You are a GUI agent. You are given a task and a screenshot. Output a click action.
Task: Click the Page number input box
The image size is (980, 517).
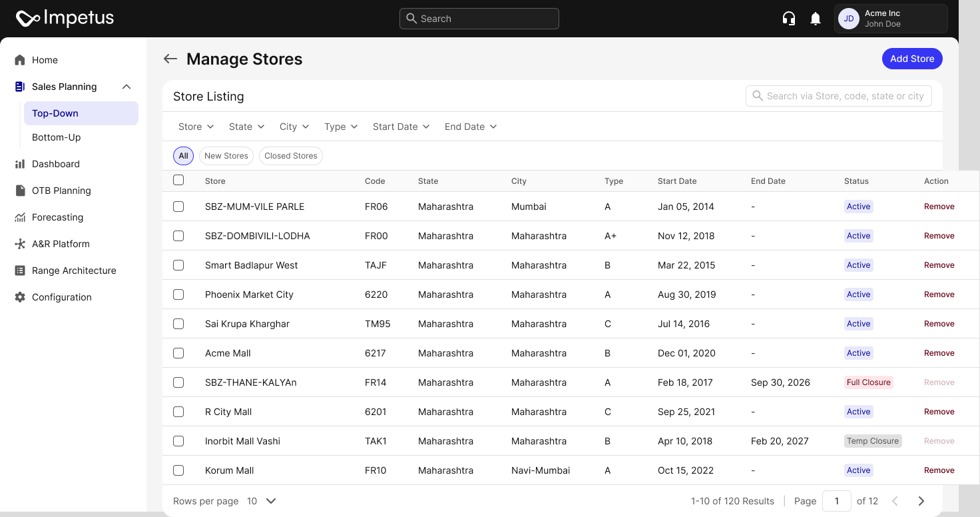pos(837,501)
